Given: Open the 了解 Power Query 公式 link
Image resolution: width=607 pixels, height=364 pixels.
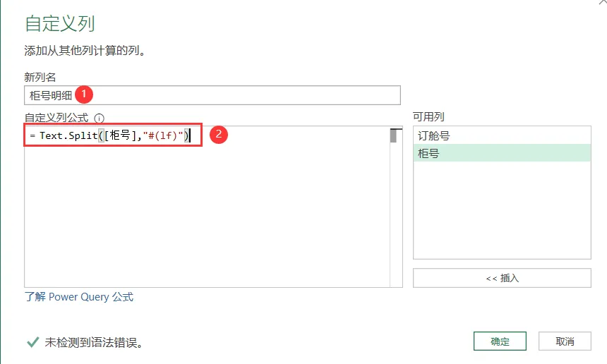Looking at the screenshot, I should point(79,297).
